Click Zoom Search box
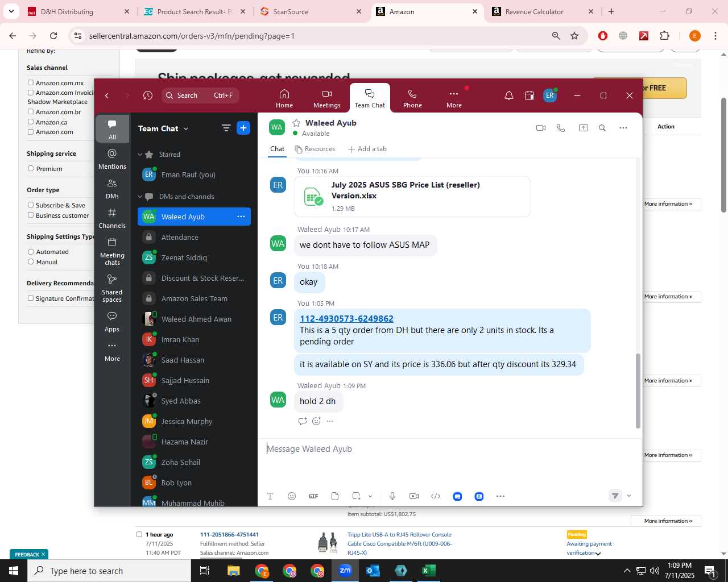The image size is (728, 582). pos(200,95)
